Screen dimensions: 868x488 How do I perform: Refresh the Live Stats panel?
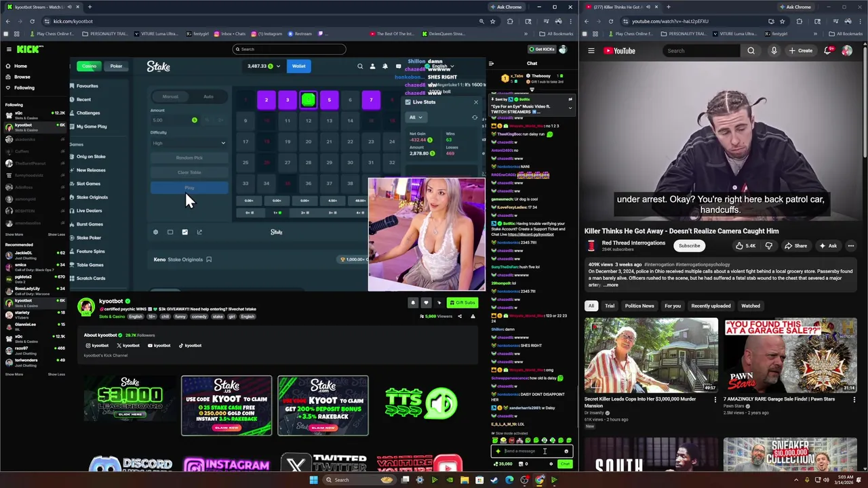[x=475, y=117]
